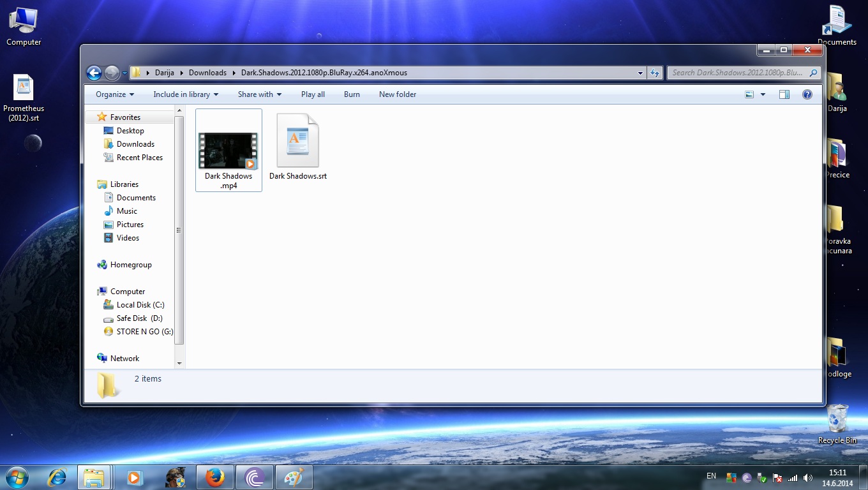Open the BitTorrent taskbar button
This screenshot has height=490, width=868.
255,477
